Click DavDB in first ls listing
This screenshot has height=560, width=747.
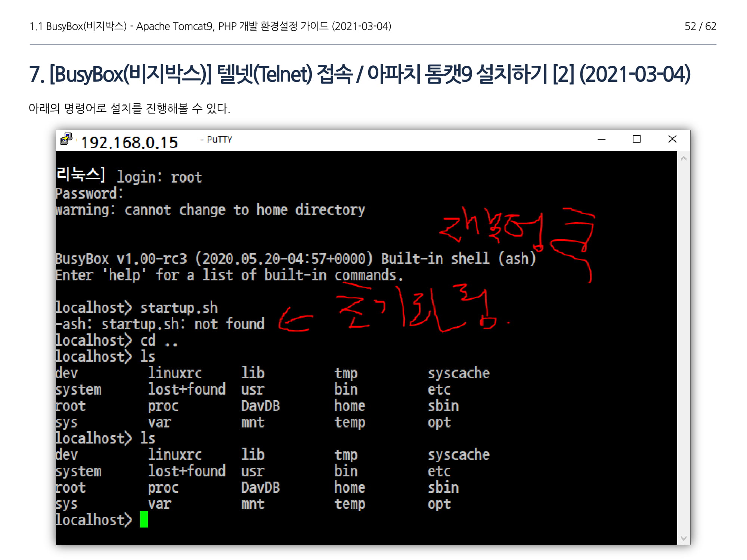coord(260,406)
